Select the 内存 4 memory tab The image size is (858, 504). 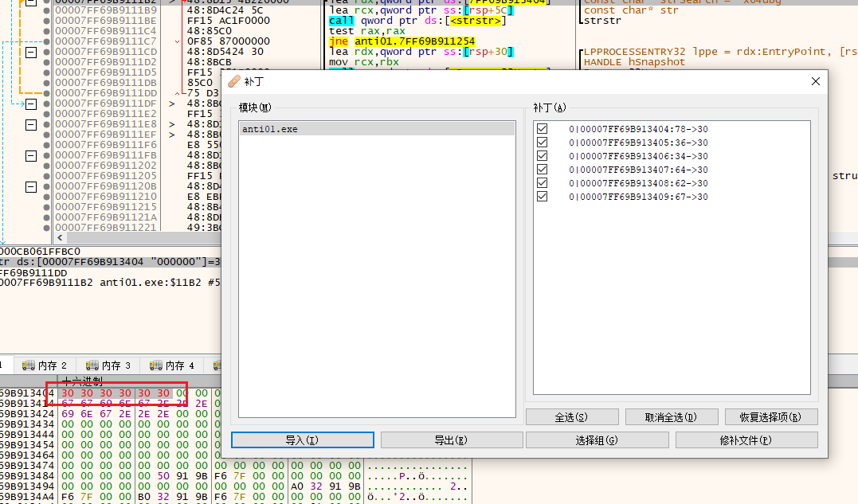[x=173, y=365]
